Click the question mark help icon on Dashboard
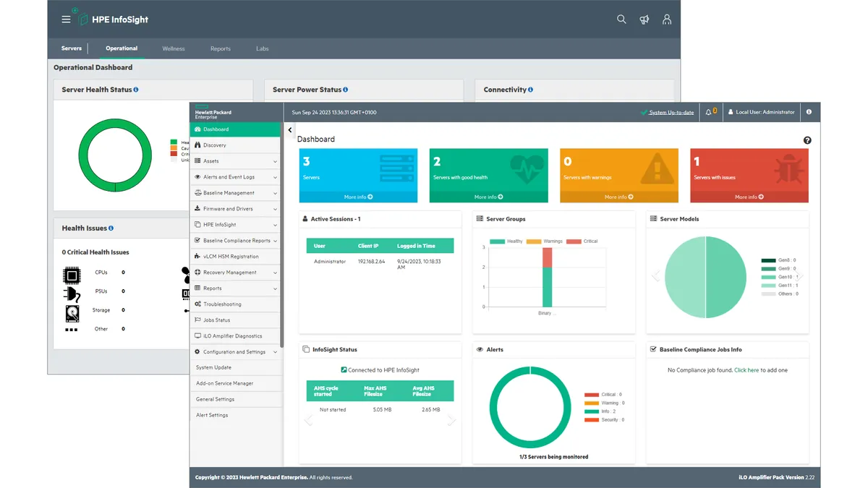This screenshot has height=488, width=868. pos(807,140)
